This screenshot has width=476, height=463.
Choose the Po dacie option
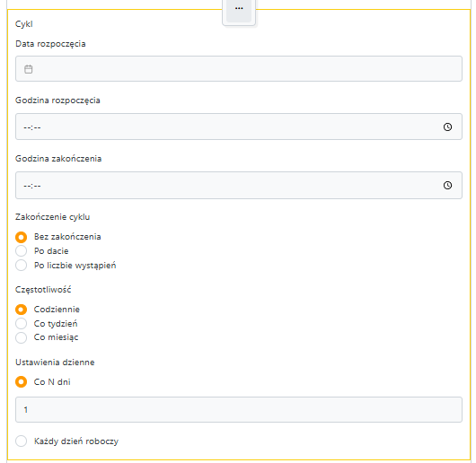coord(21,251)
